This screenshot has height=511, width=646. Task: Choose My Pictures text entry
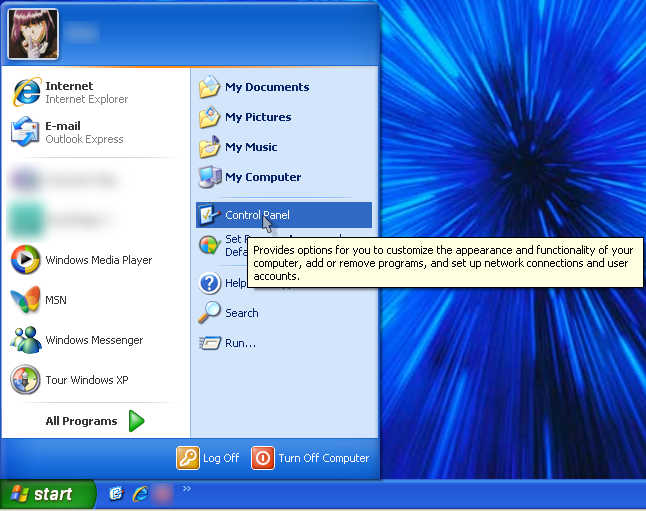[x=258, y=117]
